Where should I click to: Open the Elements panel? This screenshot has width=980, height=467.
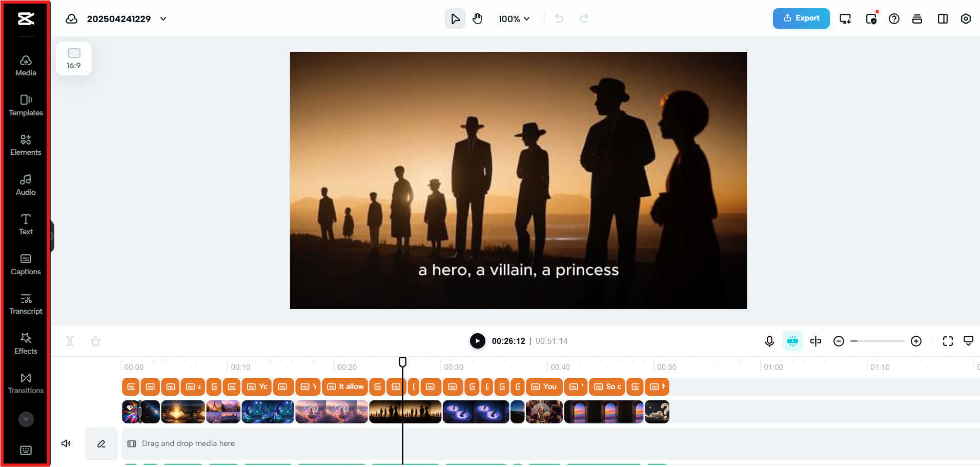click(26, 145)
